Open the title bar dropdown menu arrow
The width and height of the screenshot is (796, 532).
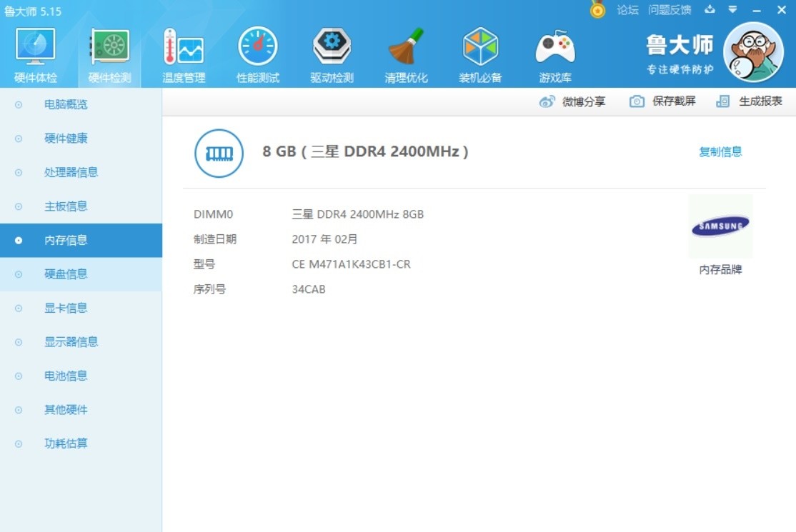click(x=732, y=9)
